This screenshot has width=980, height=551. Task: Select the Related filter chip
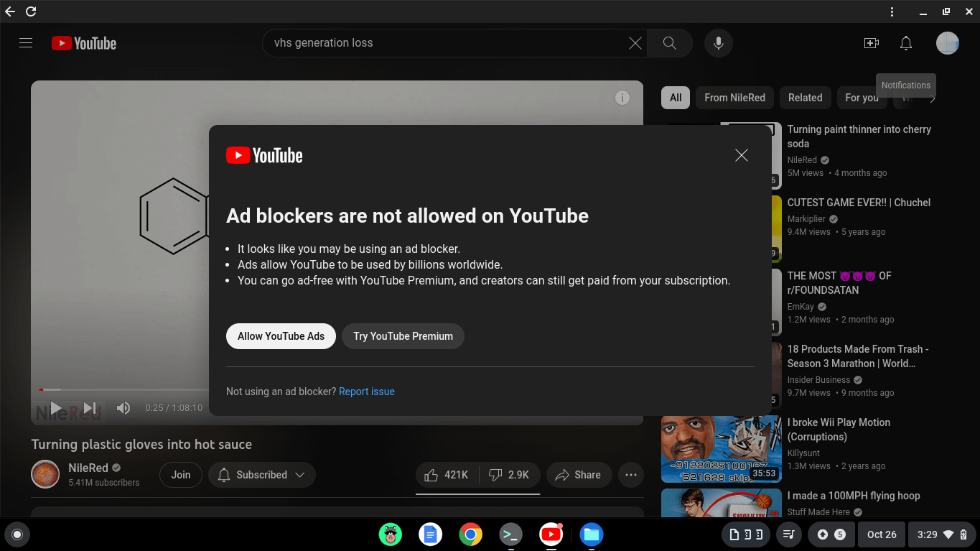click(805, 98)
